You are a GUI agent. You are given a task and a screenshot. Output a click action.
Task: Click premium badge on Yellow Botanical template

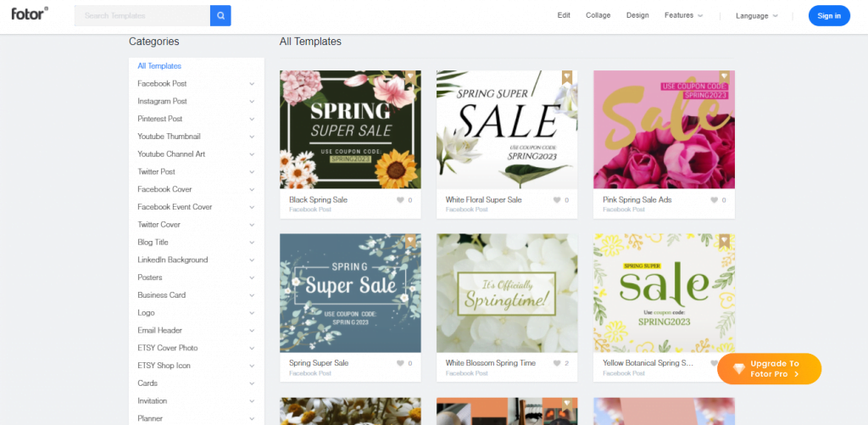click(x=724, y=240)
